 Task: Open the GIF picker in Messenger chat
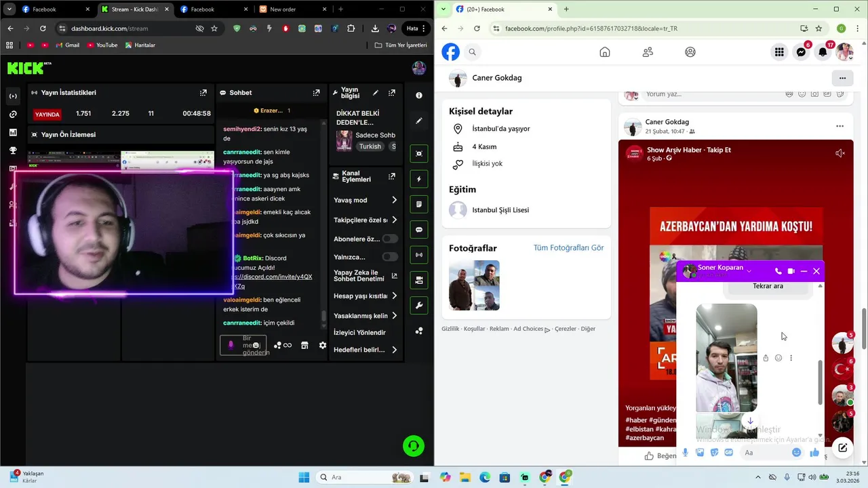(728, 452)
